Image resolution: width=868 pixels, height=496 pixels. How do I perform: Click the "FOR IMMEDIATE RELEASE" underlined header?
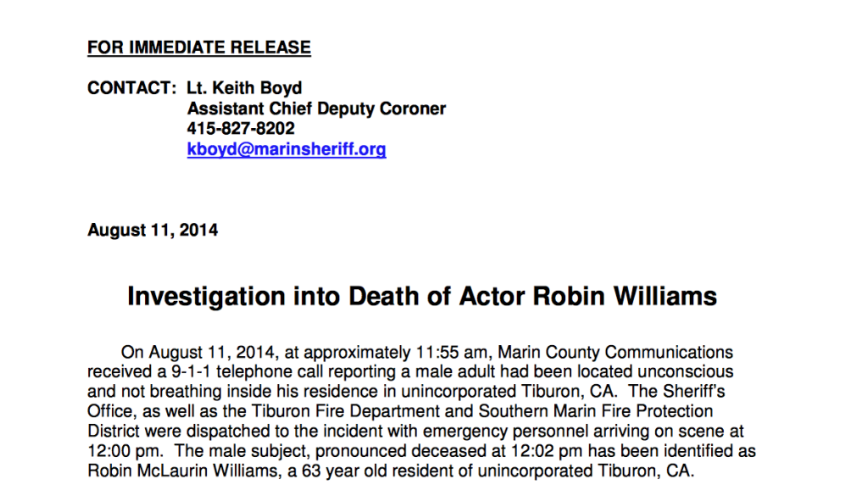(199, 47)
